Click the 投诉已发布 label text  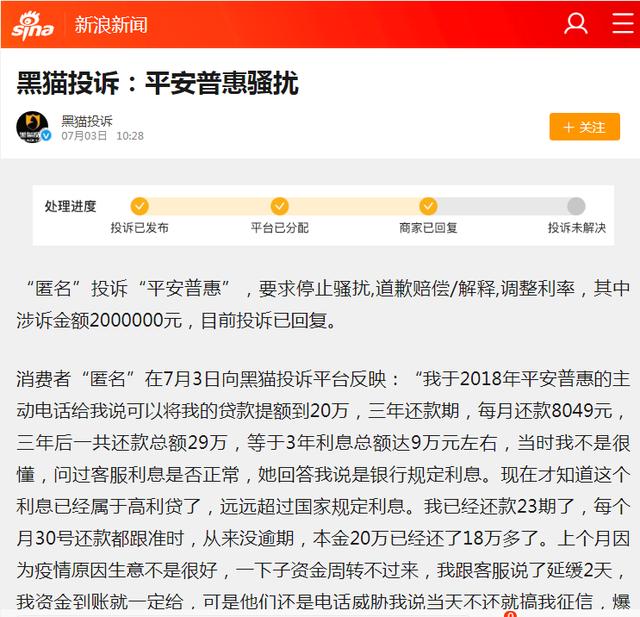point(140,228)
